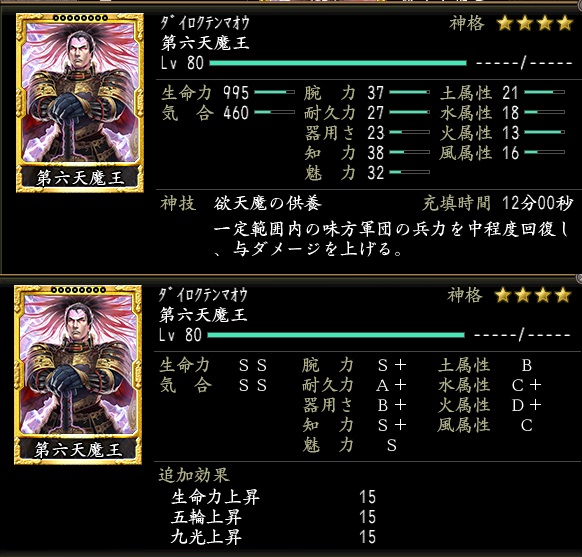Click the Lv 80 experience bar in top panel
The height and width of the screenshot is (557, 582).
338,63
